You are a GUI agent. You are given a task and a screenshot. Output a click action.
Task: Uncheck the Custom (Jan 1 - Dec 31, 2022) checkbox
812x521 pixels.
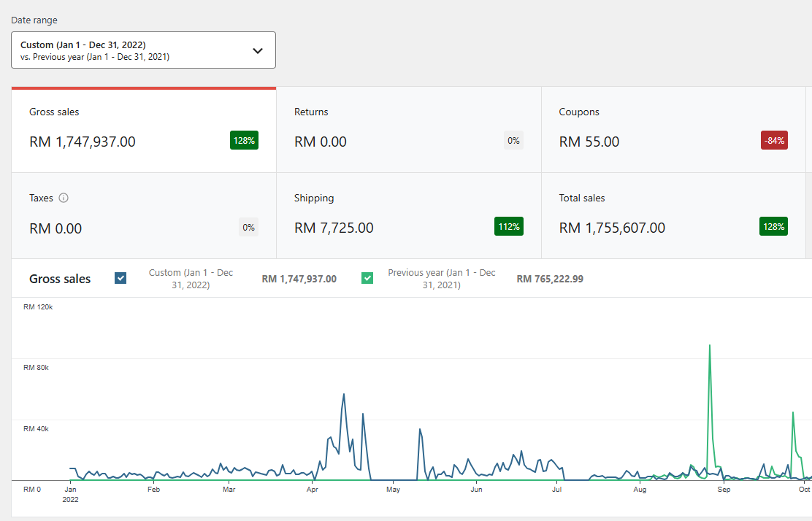click(x=120, y=278)
